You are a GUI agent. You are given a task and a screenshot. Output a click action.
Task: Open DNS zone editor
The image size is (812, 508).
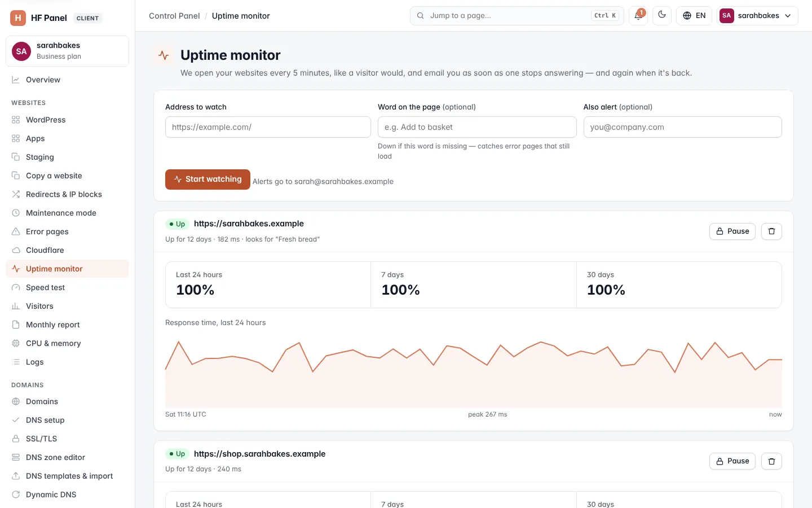coord(67,457)
